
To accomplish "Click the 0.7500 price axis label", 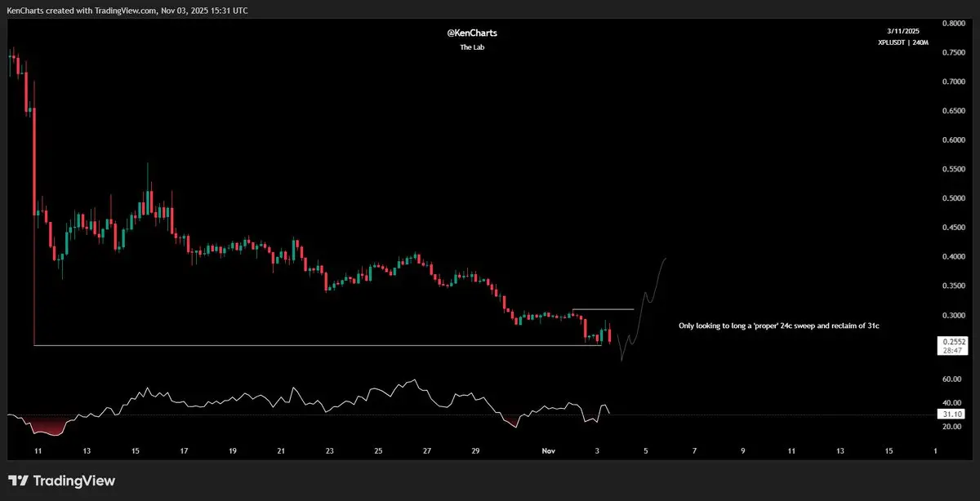I will (954, 52).
